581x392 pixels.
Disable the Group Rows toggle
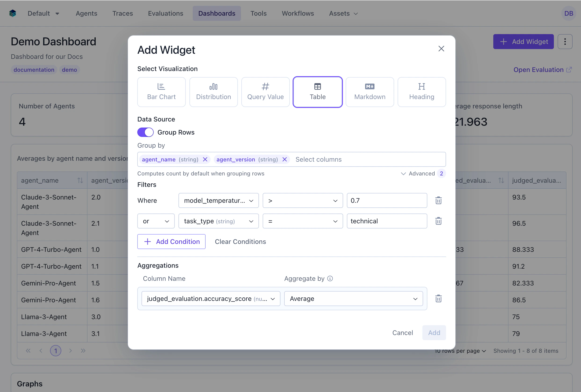point(145,132)
